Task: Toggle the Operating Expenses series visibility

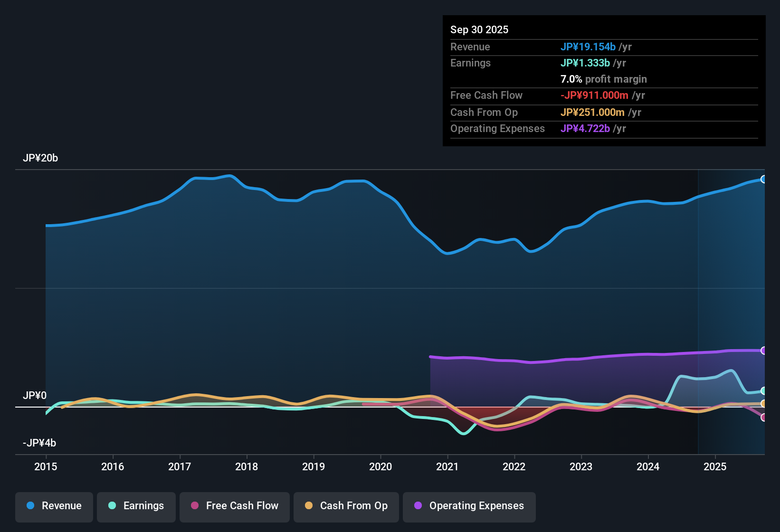Action: (469, 506)
